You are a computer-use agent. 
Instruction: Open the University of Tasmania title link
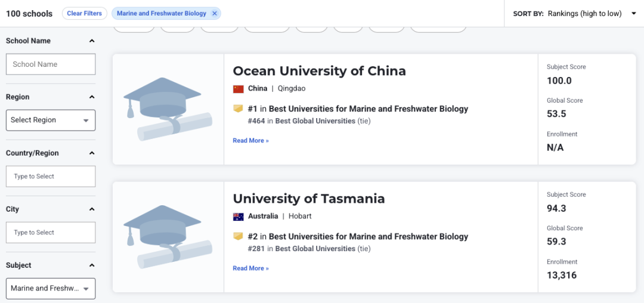pyautogui.click(x=308, y=199)
